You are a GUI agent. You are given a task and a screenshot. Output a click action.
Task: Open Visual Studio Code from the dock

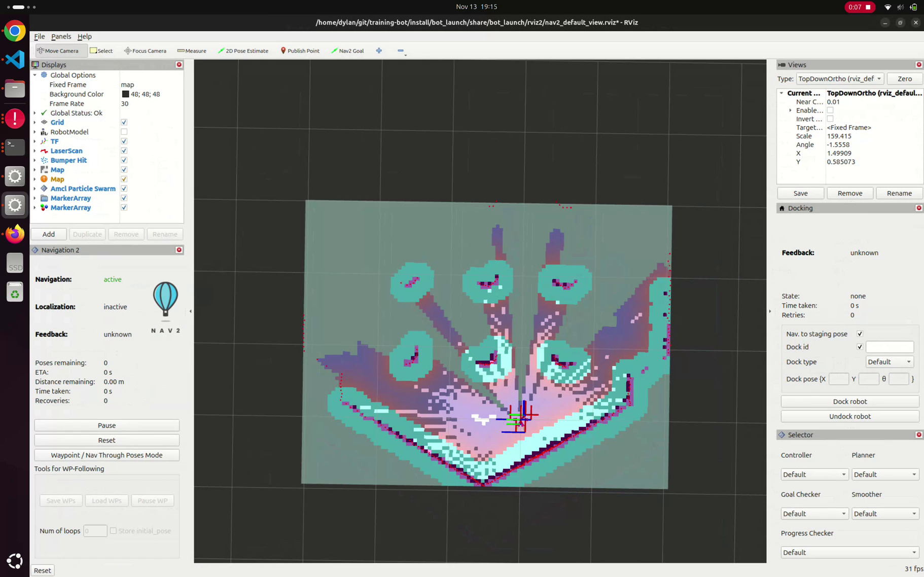[x=15, y=60]
